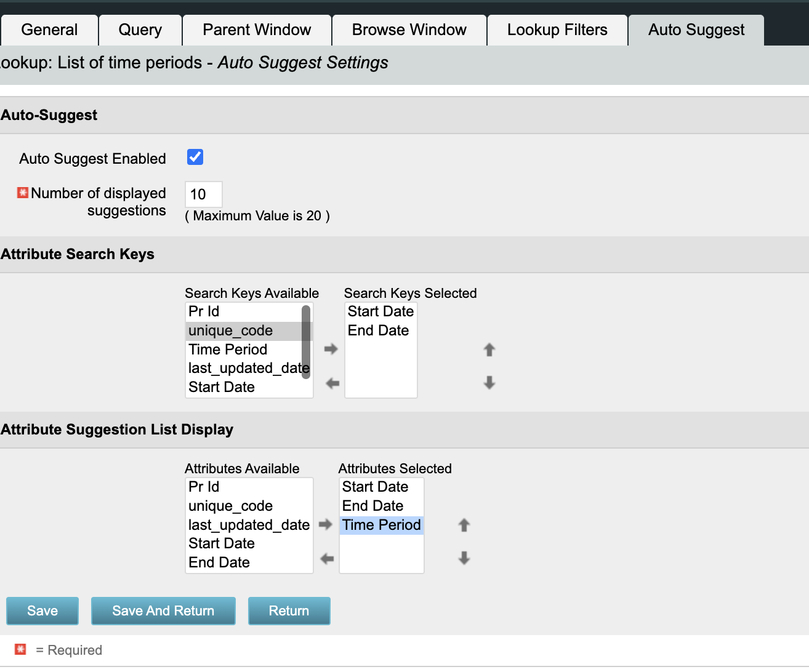Open the Browse Window tab
The image size is (809, 672).
click(x=409, y=30)
